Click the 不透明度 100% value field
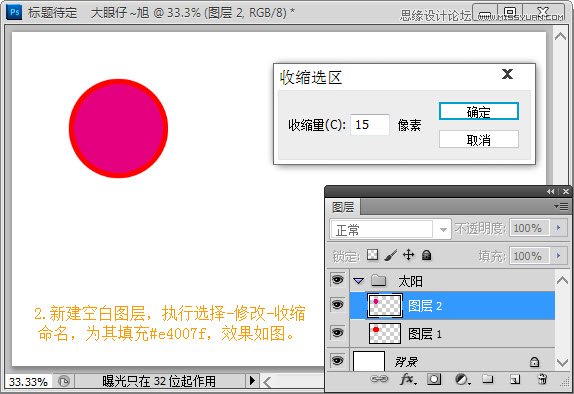The width and height of the screenshot is (574, 394). coord(529,228)
